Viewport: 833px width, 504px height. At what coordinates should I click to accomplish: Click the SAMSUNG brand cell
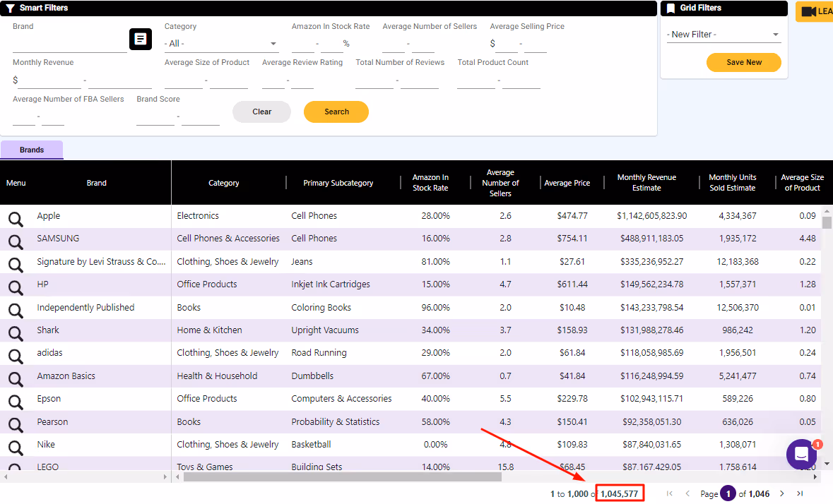tap(58, 239)
